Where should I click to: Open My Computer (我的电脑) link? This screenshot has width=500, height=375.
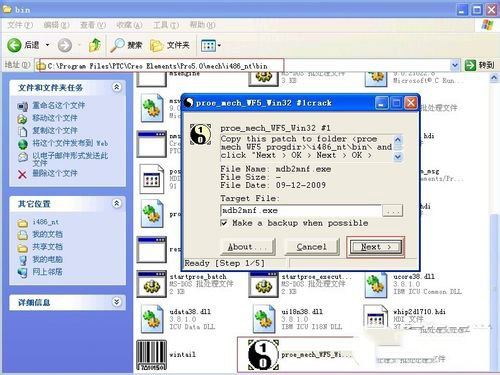[47, 259]
